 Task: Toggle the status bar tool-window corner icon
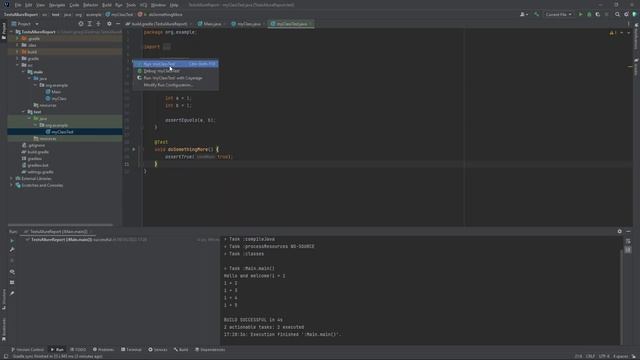[x=6, y=356]
